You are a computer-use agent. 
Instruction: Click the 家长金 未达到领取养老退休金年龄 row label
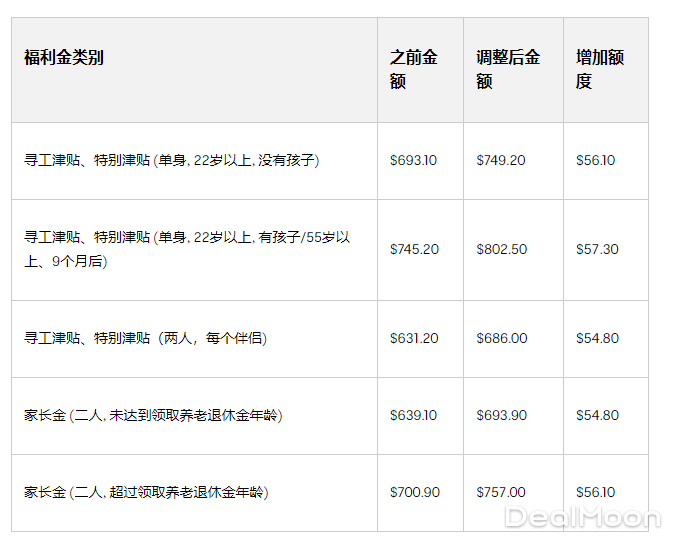coord(153,415)
